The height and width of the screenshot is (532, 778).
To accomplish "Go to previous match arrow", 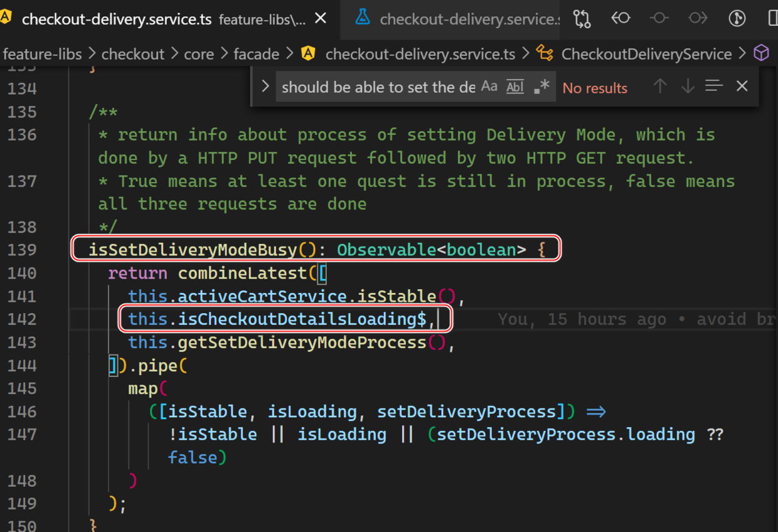I will 659,86.
